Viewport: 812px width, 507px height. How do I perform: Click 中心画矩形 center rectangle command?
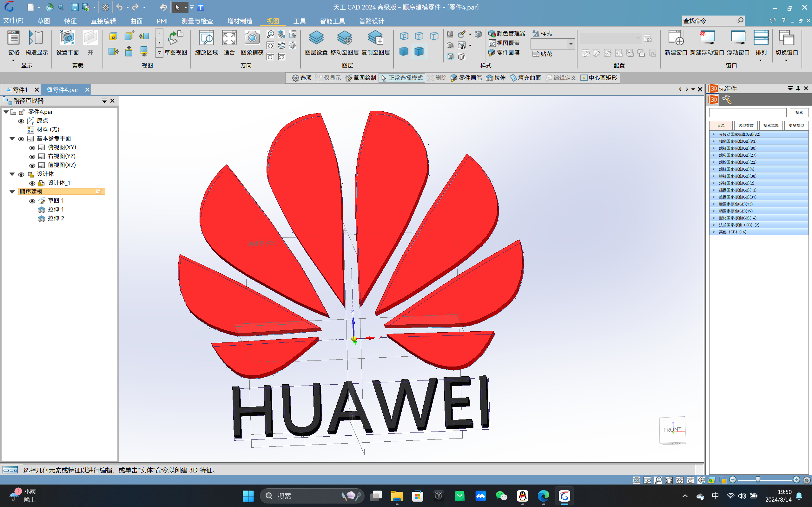coord(598,78)
